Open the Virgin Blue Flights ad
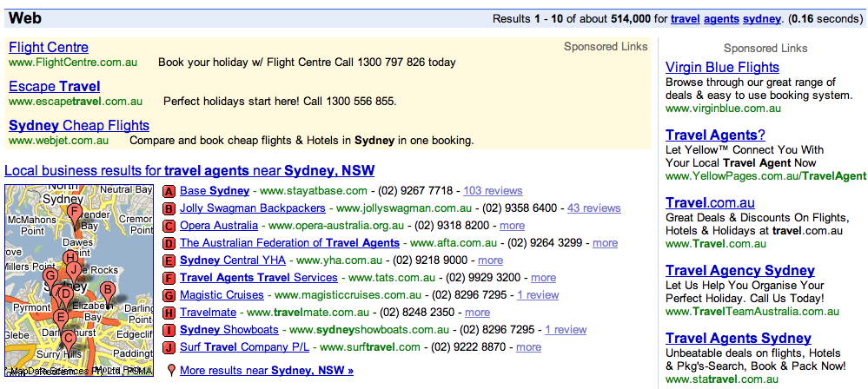Viewport: 868px width, 389px height. point(722,67)
